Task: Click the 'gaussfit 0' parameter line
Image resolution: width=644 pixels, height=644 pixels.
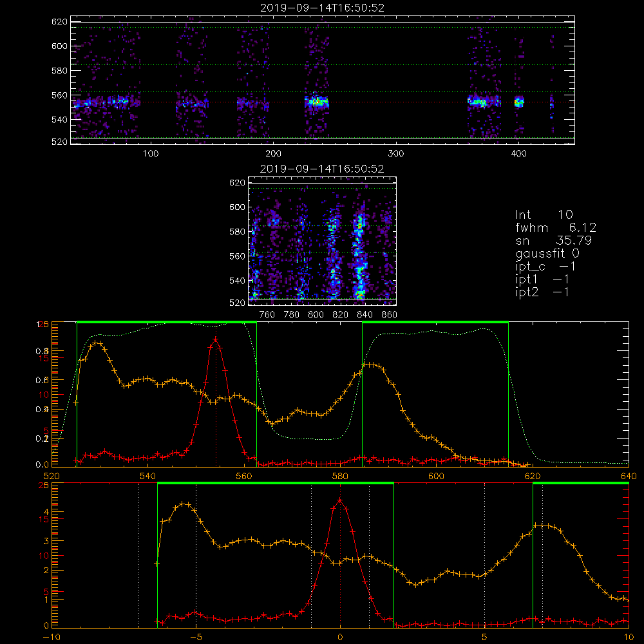Action: tap(547, 254)
